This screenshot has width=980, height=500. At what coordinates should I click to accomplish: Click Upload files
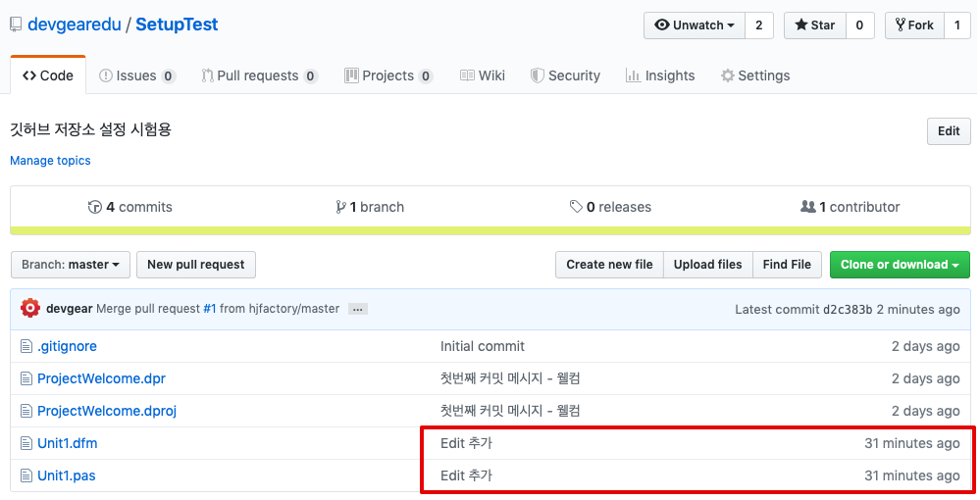pos(707,265)
